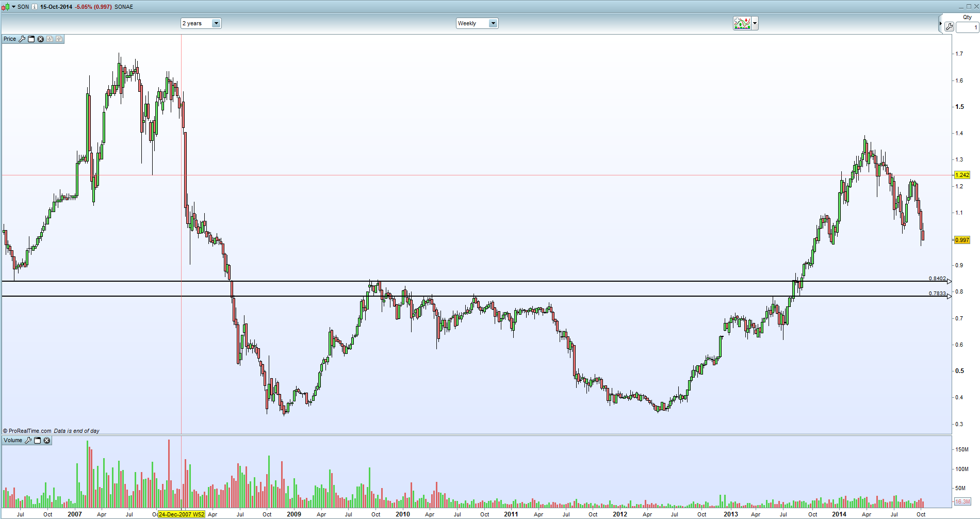Screen dimensions: 980x519
Task: Select the 0.7833 horizontal line handle
Action: [x=950, y=297]
